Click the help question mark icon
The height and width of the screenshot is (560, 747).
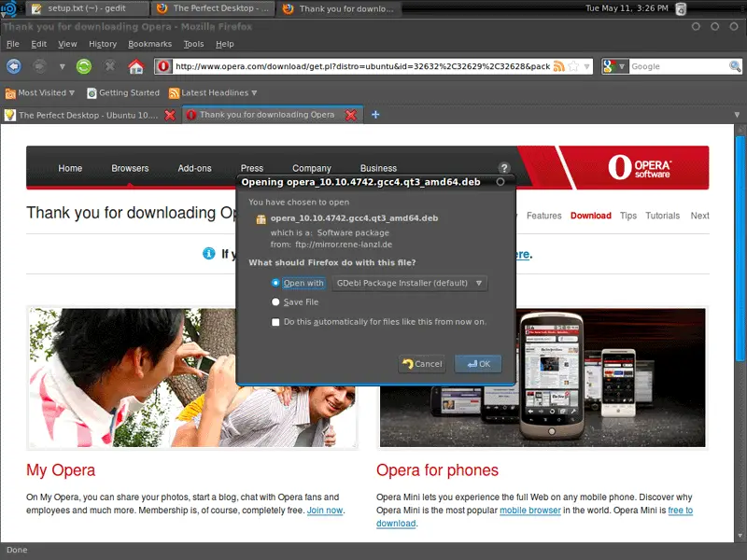tap(504, 168)
